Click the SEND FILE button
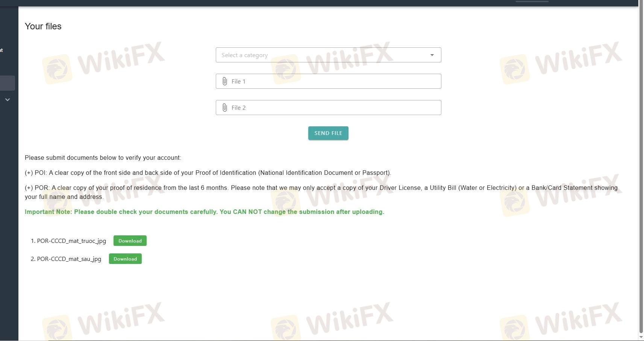 click(328, 133)
